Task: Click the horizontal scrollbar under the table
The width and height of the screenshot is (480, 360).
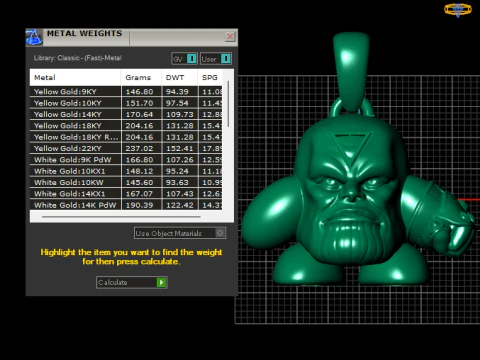Action: point(121,217)
